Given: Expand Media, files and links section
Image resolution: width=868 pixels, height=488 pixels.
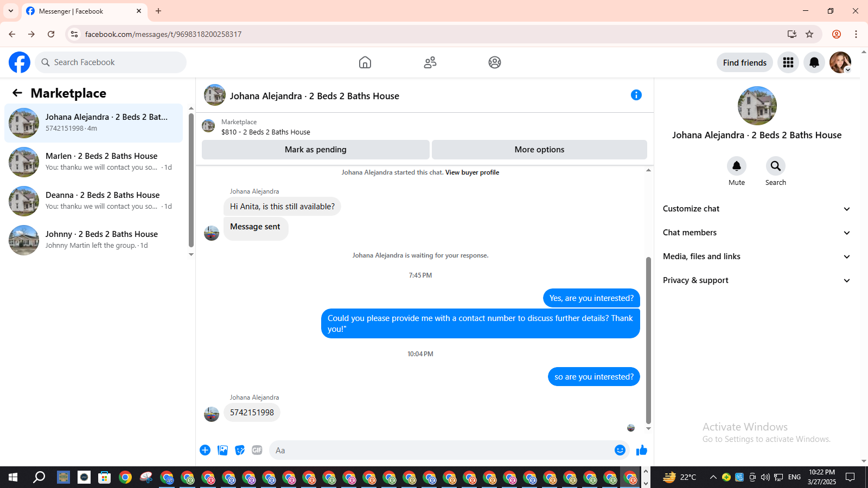Looking at the screenshot, I should coord(756,256).
